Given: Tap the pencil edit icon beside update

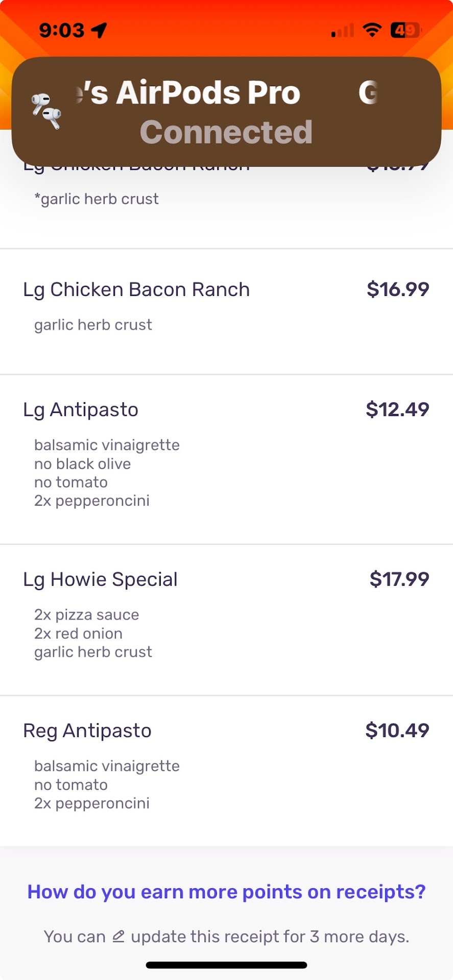Looking at the screenshot, I should click(x=118, y=937).
